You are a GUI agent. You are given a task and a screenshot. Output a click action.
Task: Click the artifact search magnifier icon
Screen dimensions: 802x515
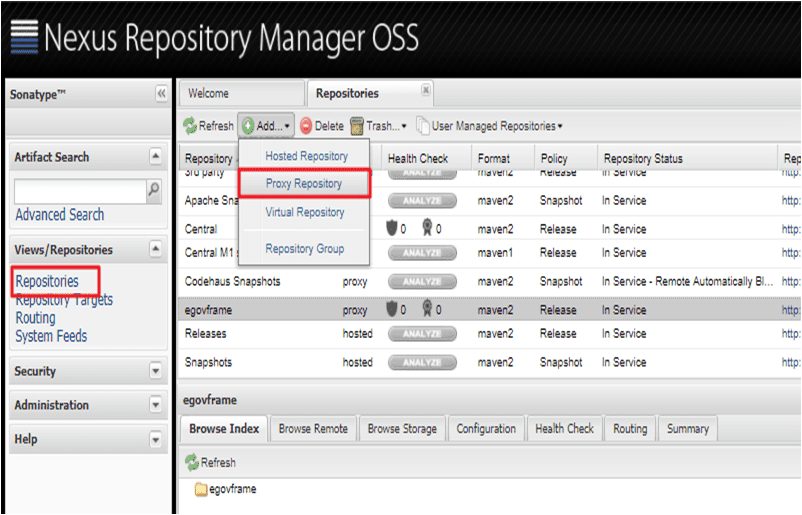pyautogui.click(x=153, y=191)
